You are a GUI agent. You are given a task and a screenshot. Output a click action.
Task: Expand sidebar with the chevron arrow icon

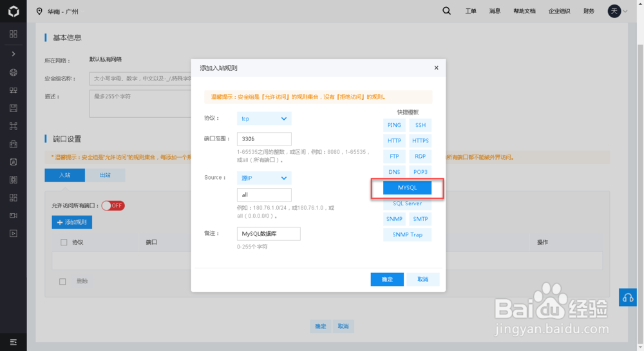click(x=14, y=54)
